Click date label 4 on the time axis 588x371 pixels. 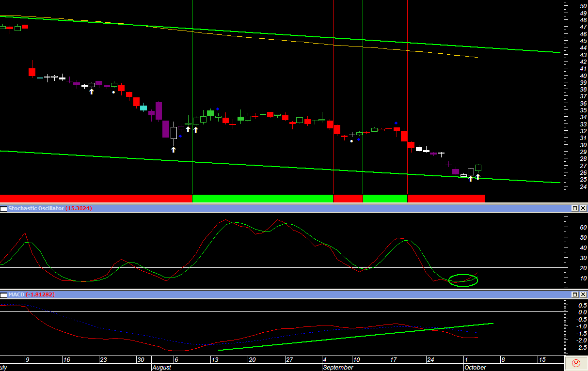coord(325,360)
